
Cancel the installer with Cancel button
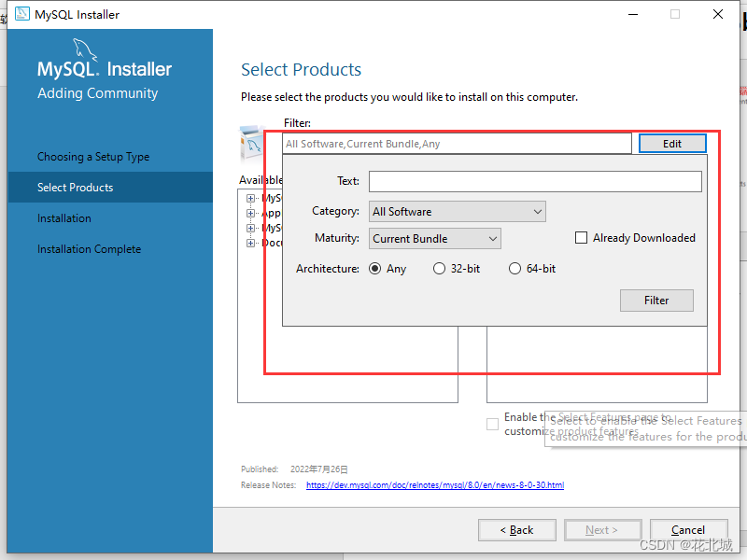(688, 530)
